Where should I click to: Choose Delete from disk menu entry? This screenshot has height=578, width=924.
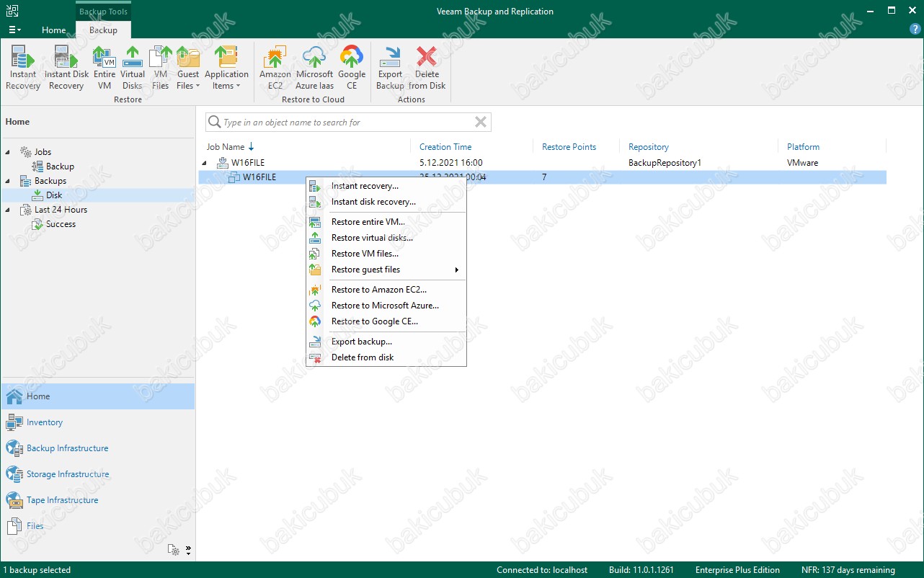[386, 357]
